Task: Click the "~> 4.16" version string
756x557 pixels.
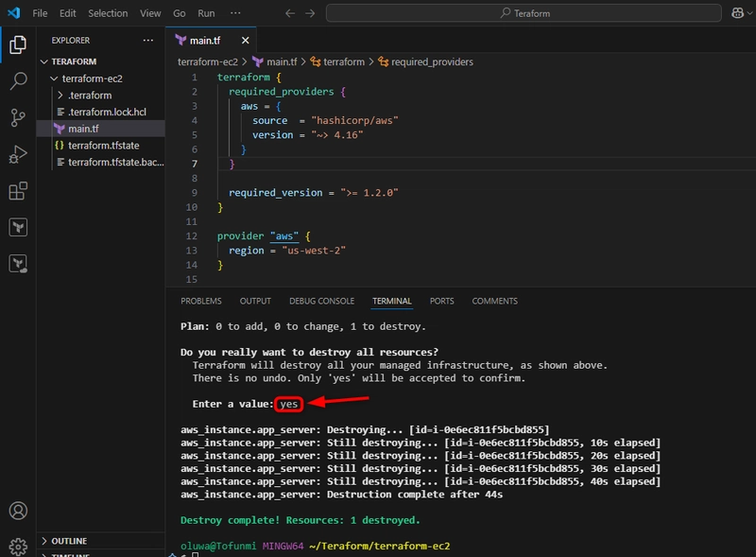Action: [x=337, y=134]
